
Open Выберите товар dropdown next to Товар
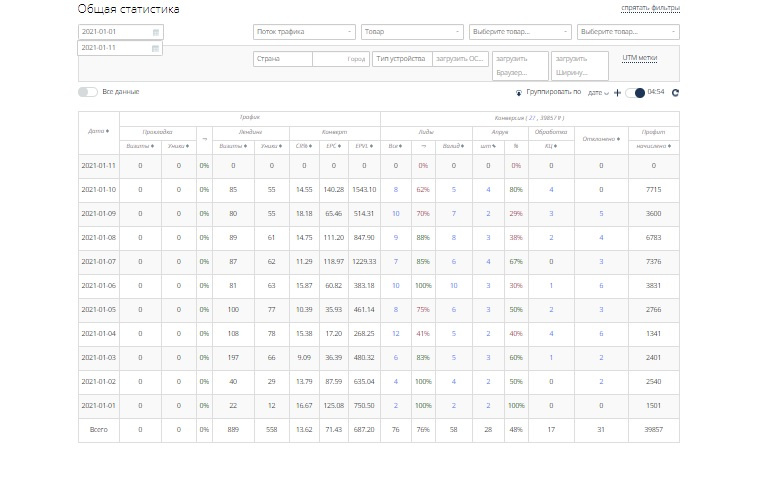coord(520,32)
